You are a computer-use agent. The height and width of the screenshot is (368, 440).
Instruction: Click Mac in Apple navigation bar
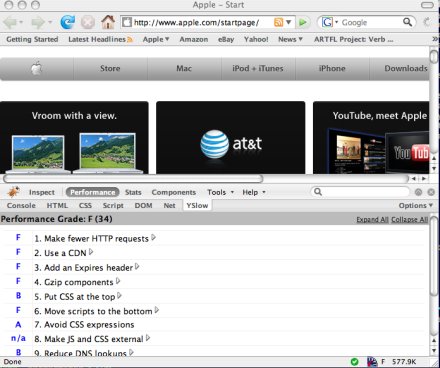pos(184,69)
